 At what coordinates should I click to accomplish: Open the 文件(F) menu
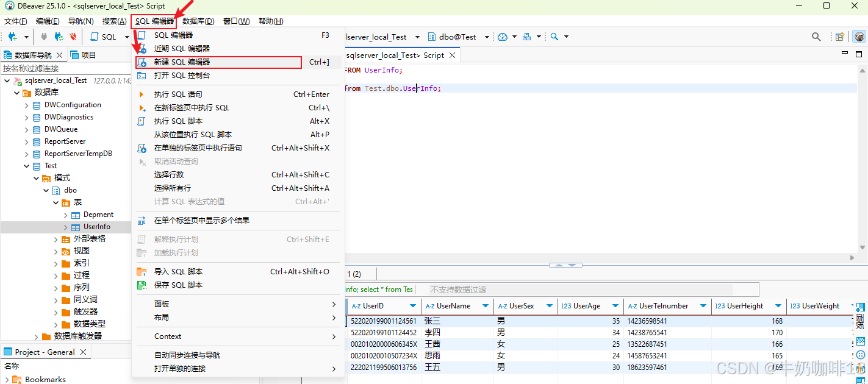pyautogui.click(x=16, y=21)
